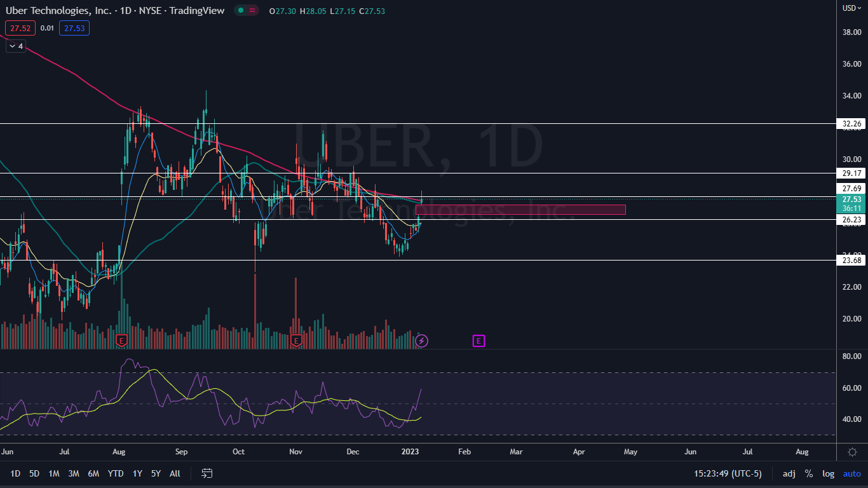Click the 0.01 spread value
This screenshot has width=868, height=488.
(47, 28)
